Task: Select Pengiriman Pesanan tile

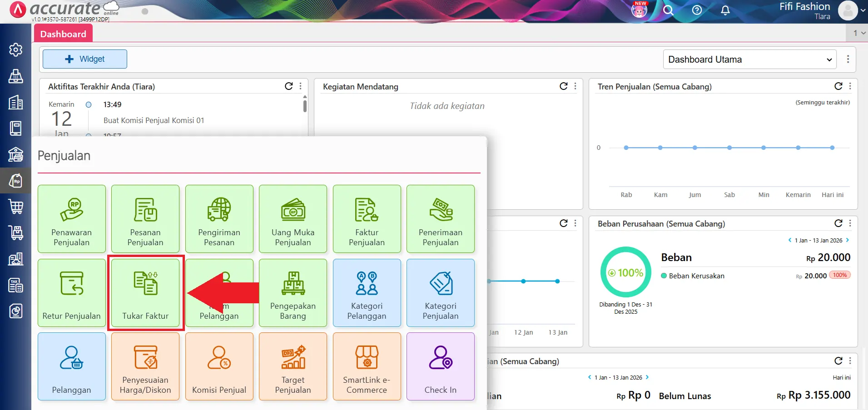Action: click(x=219, y=219)
